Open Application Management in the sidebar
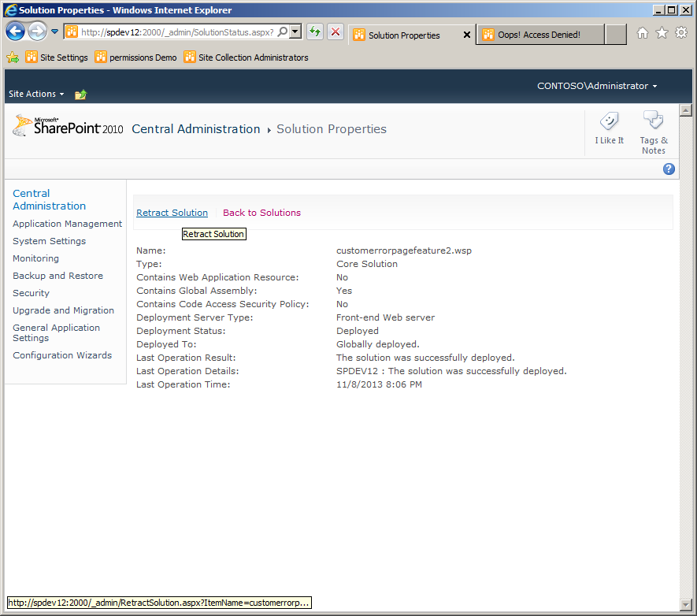This screenshot has height=616, width=697. 67,224
